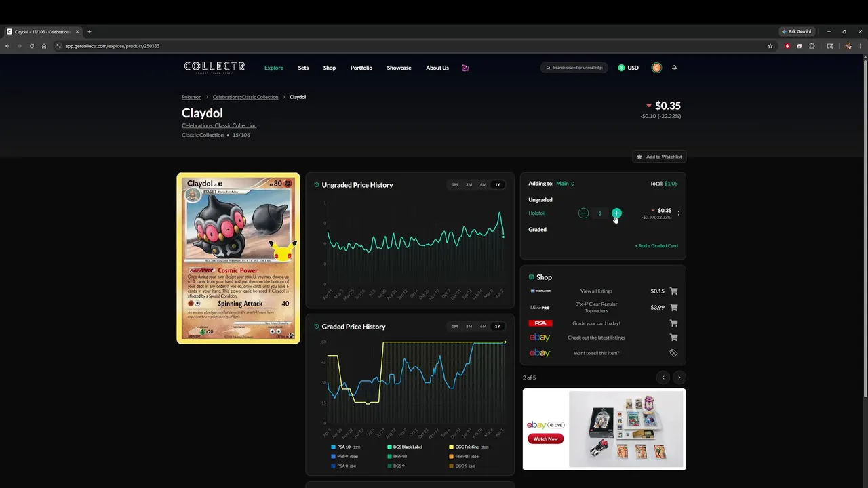This screenshot has height=488, width=868.
Task: Close the Claydol browser tab
Action: click(77, 31)
